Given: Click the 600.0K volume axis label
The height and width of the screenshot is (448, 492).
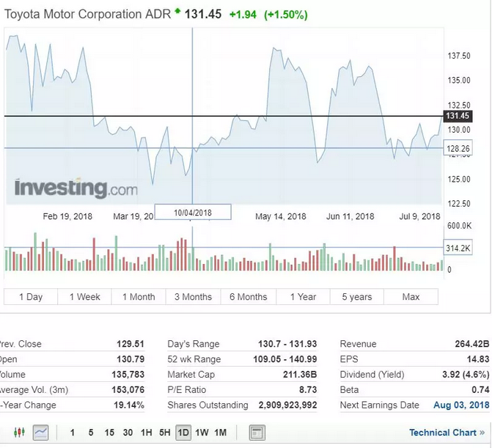Looking at the screenshot, I should (x=459, y=226).
